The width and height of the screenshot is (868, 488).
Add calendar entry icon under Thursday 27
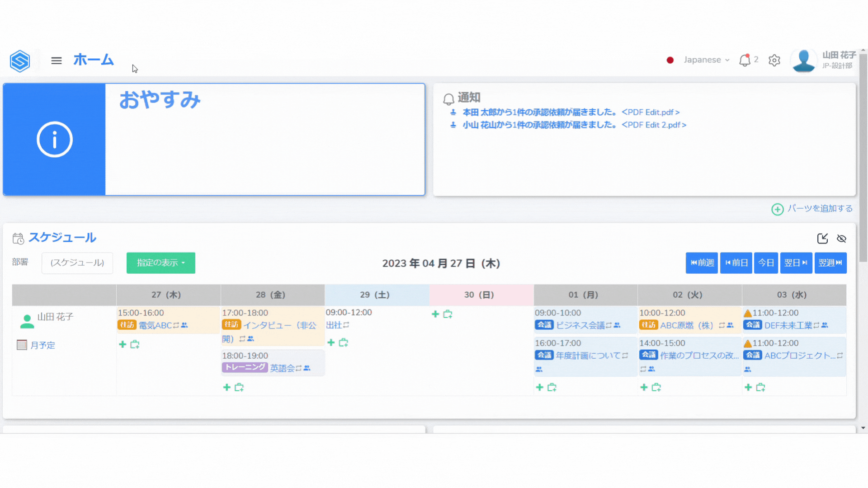pyautogui.click(x=135, y=345)
